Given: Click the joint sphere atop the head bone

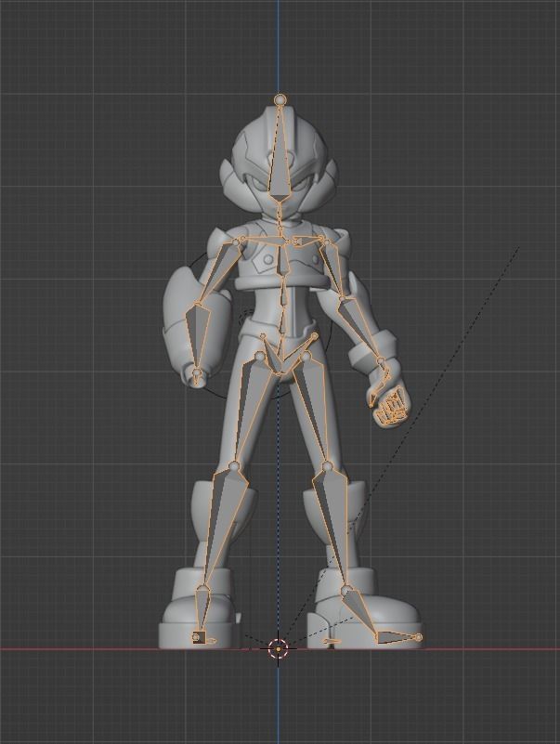Looking at the screenshot, I should tap(280, 99).
